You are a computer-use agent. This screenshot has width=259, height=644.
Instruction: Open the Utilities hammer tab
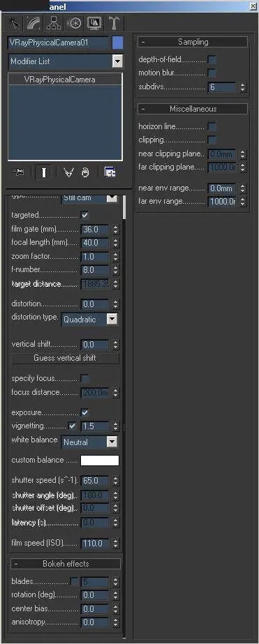pyautogui.click(x=114, y=24)
